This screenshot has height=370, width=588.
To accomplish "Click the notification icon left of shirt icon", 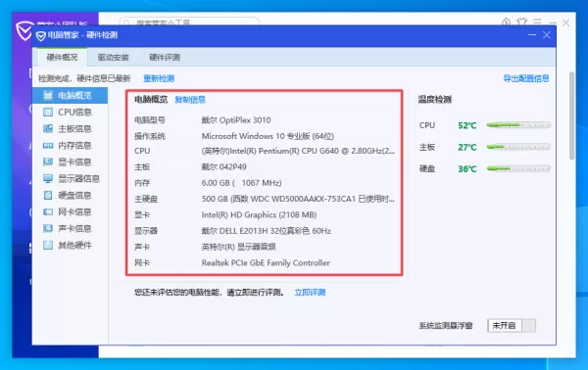I will click(507, 23).
